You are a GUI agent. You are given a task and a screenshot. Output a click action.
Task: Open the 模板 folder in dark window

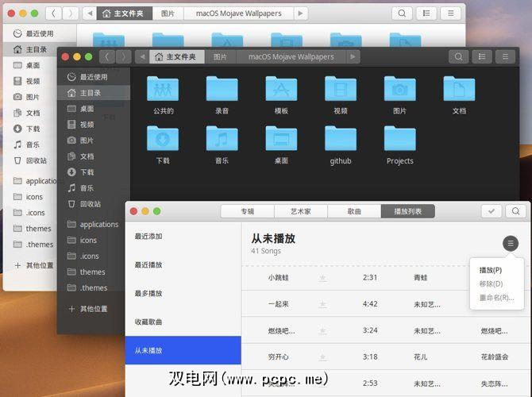281,89
